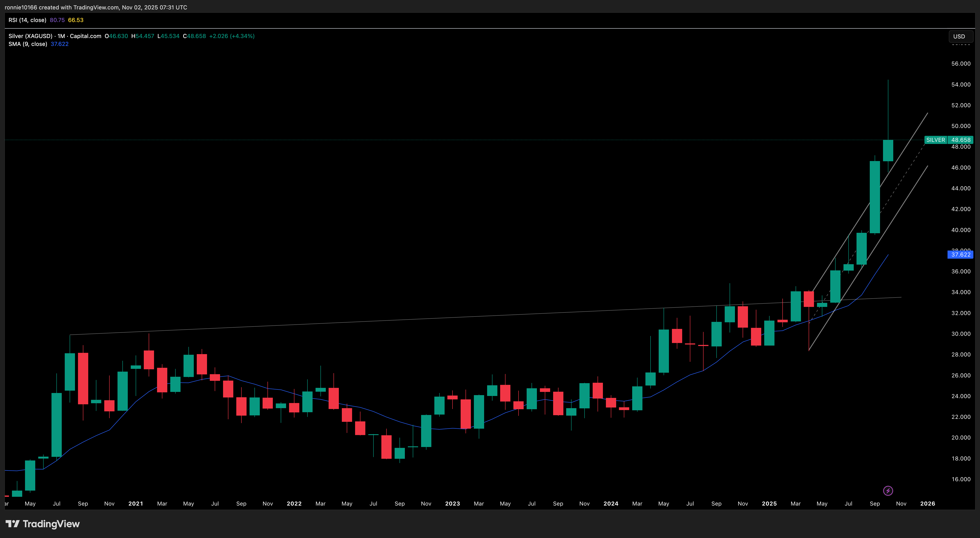Select the RSI (14, close) indicator legend
This screenshot has height=538, width=980.
(27, 20)
